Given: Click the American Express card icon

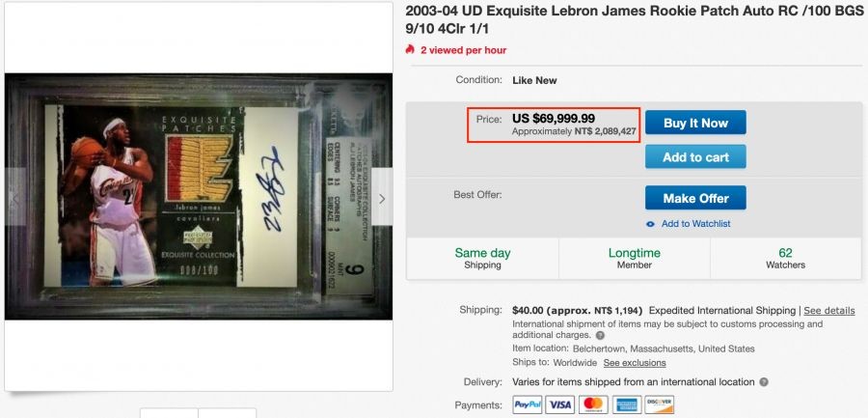Looking at the screenshot, I should 627,404.
